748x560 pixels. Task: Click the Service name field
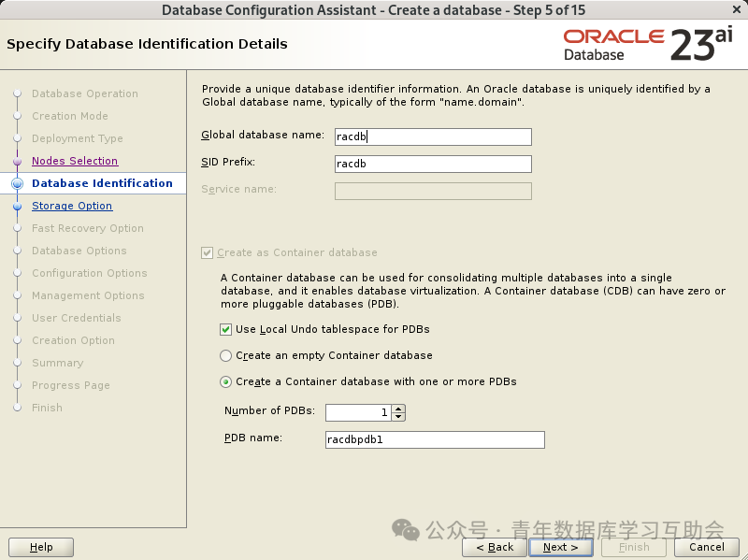[433, 192]
